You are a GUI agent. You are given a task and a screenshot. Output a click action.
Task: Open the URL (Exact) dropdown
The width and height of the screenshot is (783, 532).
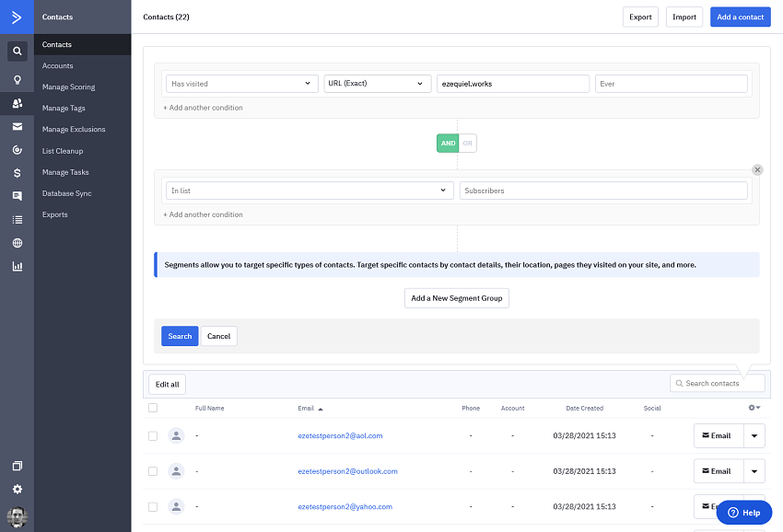point(377,84)
